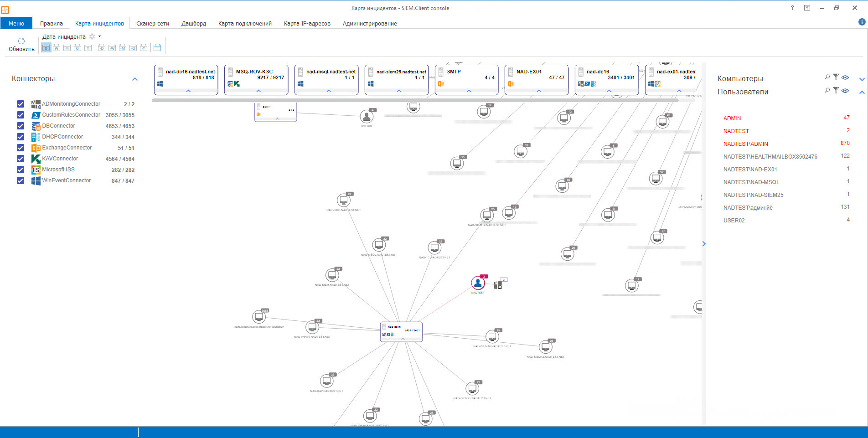Click the Обновить refresh icon

tap(21, 41)
